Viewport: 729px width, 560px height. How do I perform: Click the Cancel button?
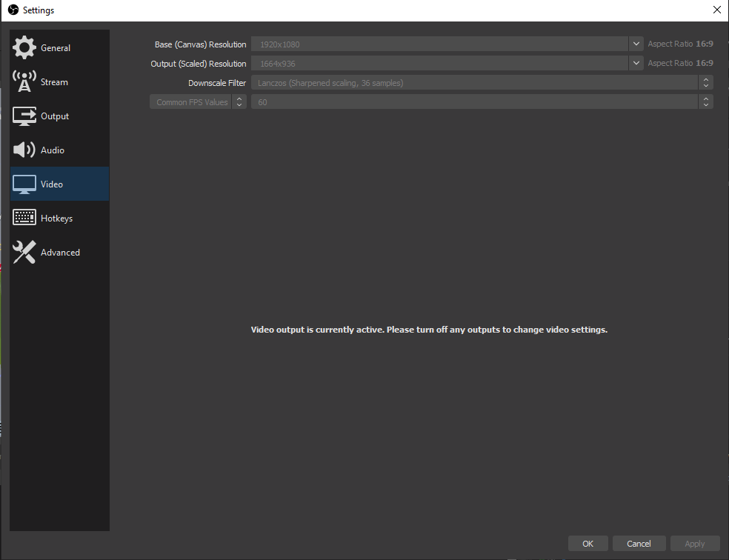(x=639, y=543)
